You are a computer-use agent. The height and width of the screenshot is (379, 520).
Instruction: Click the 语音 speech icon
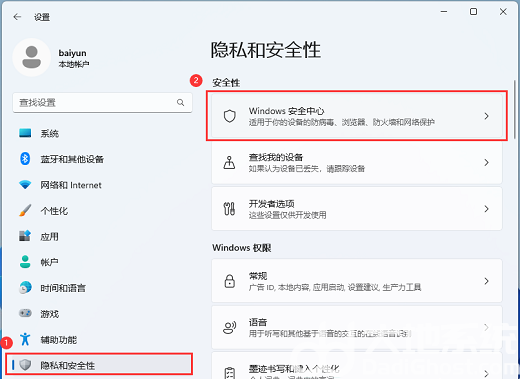[229, 327]
